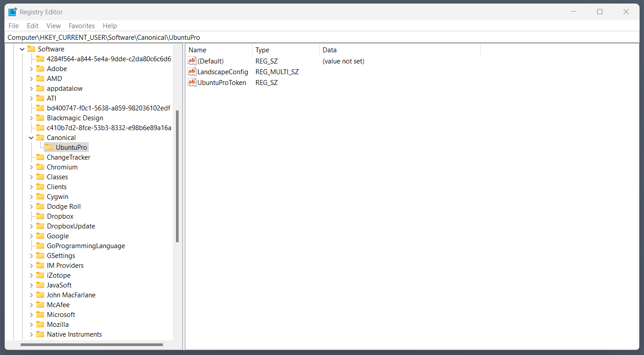
Task: Click the Chromium folder icon
Action: (x=40, y=167)
